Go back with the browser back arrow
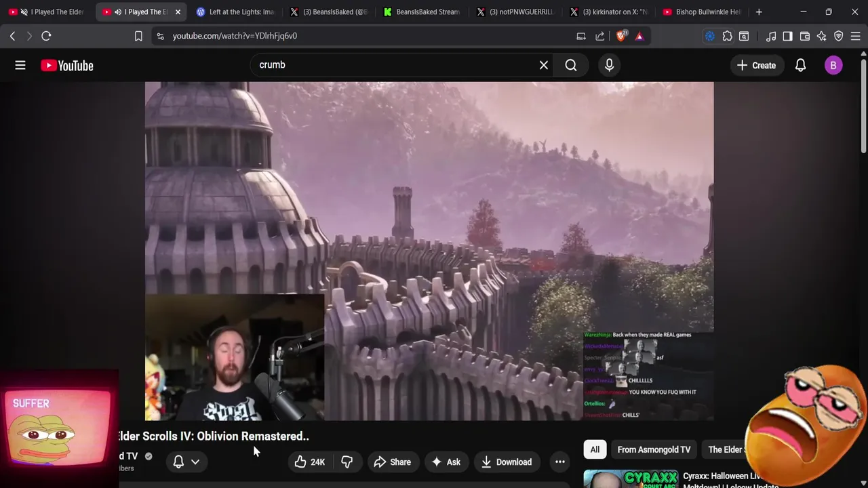Image resolution: width=868 pixels, height=488 pixels. 13,36
